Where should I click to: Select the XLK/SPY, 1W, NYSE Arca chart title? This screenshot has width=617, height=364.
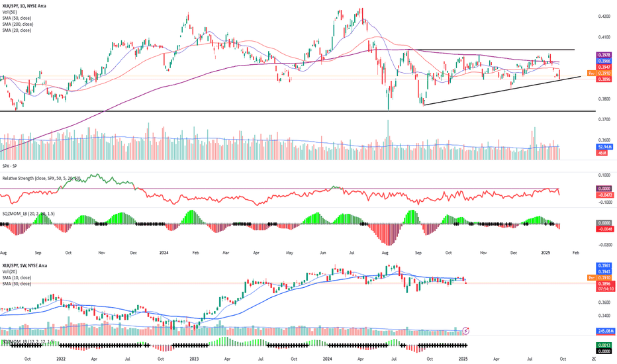[x=24, y=265]
